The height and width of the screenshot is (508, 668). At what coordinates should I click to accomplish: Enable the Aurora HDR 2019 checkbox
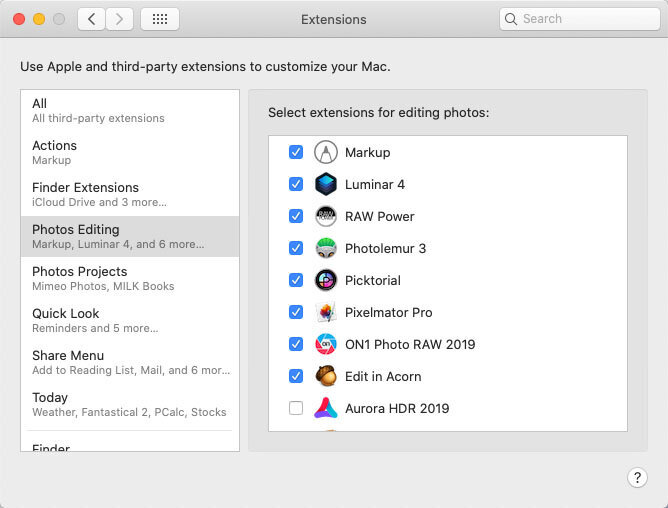296,408
